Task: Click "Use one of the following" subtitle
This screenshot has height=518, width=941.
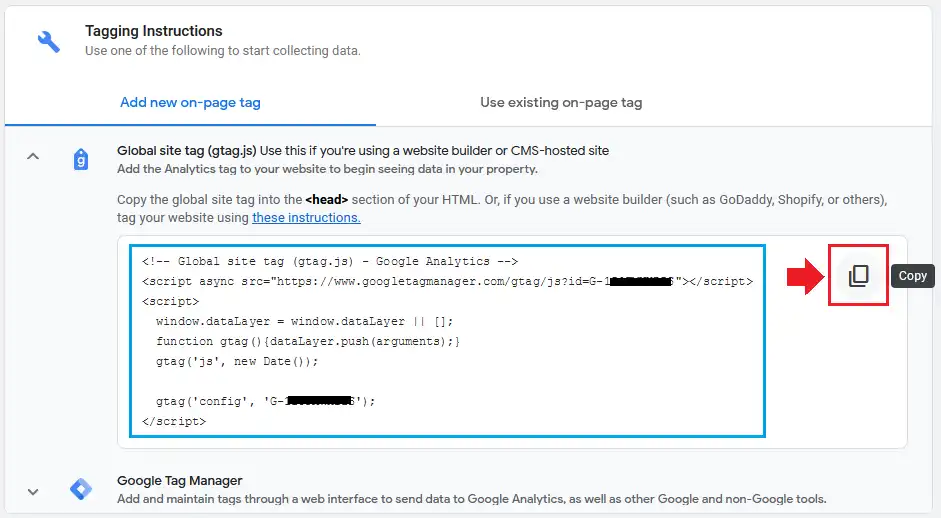Action: pos(223,51)
